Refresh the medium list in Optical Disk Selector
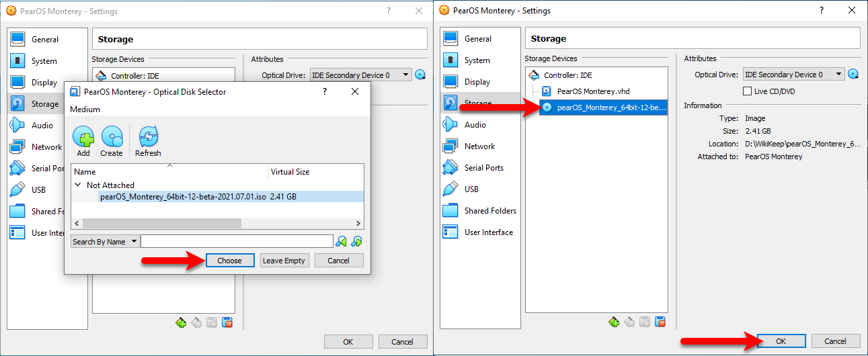 148,141
